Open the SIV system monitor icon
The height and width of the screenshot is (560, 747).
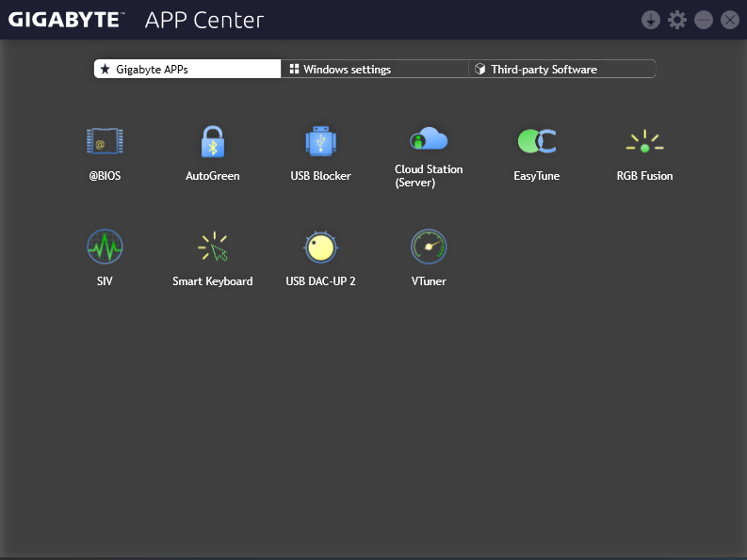(x=105, y=247)
